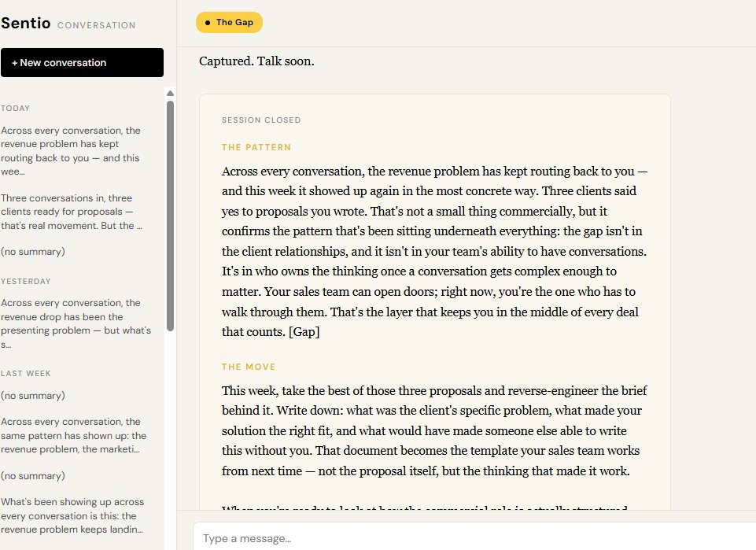The image size is (756, 550).
Task: Open the 'Three conversations in' conversation
Action: point(72,212)
